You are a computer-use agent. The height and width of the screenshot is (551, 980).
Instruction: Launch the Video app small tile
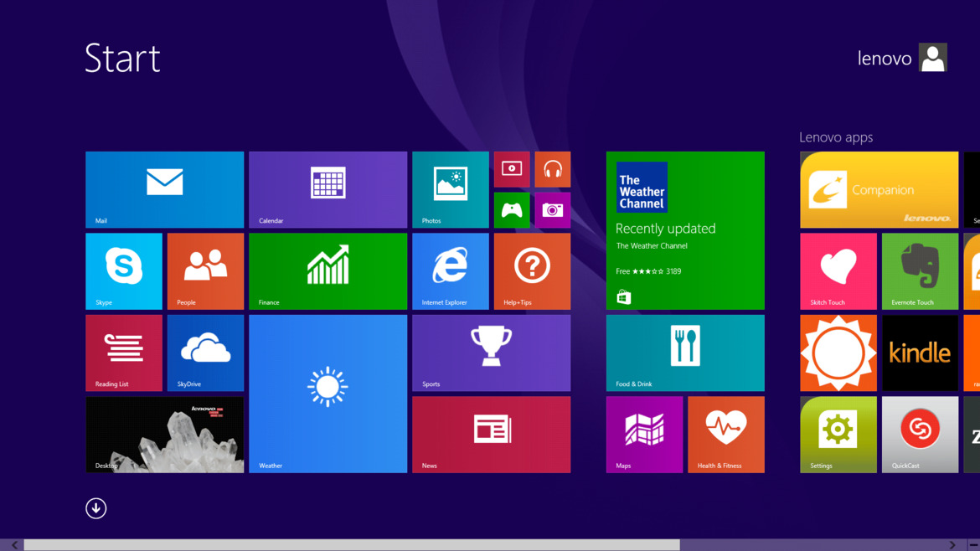click(511, 169)
